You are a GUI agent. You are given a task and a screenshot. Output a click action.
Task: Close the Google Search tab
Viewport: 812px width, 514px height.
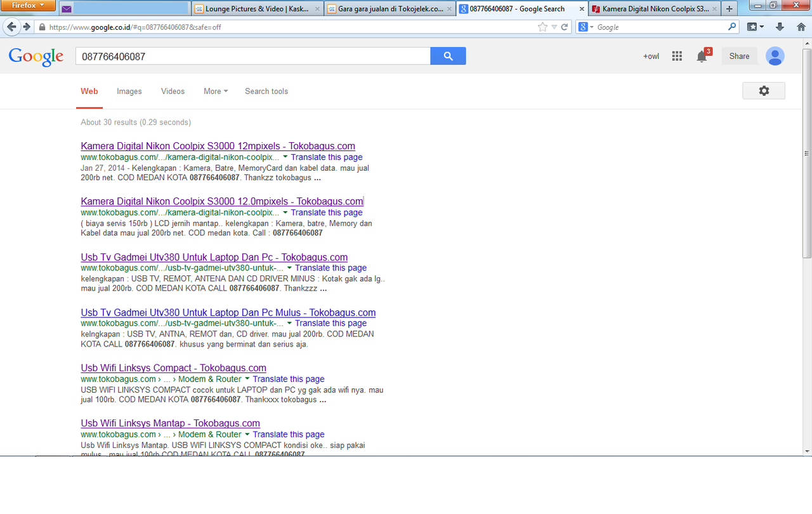[x=581, y=9]
